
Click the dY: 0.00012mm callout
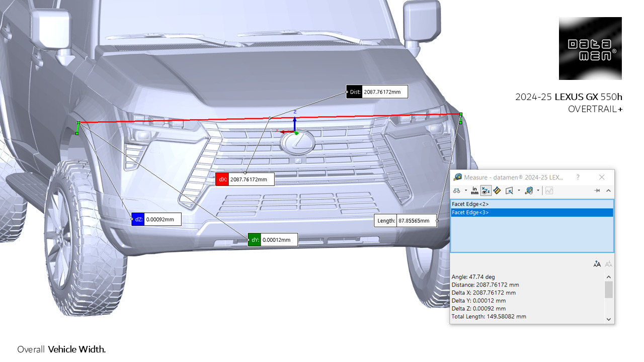(272, 240)
